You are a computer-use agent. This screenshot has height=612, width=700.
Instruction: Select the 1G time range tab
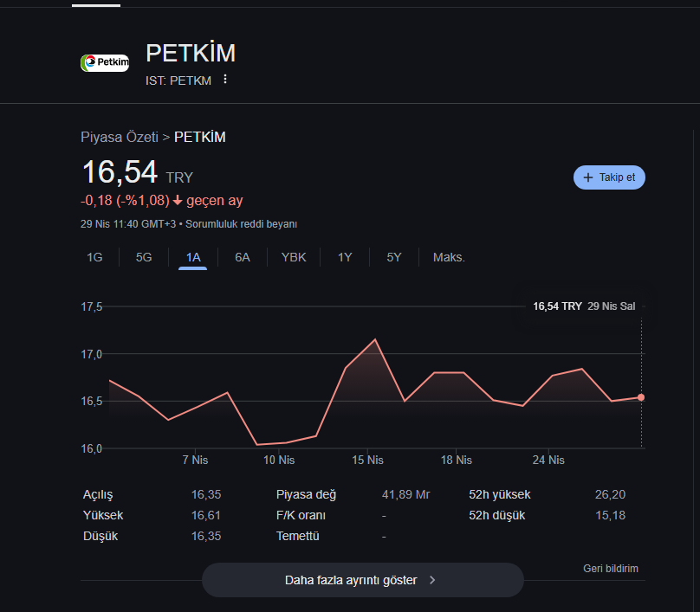[94, 257]
